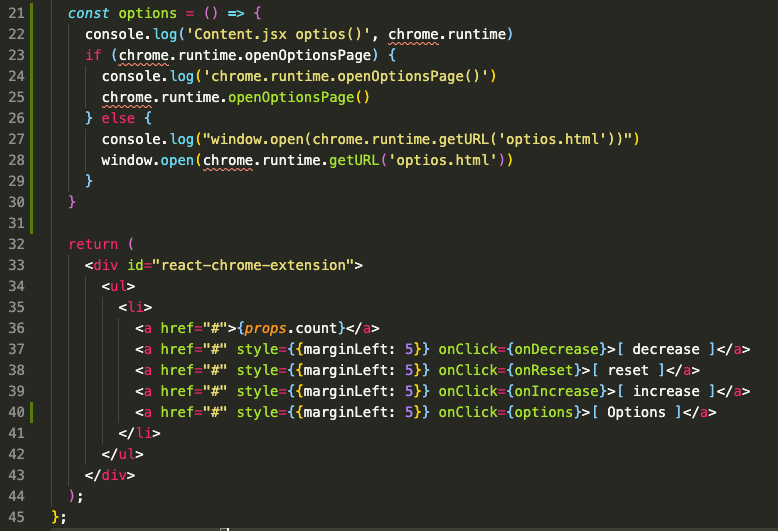Click the closing '};' on line 45
The height and width of the screenshot is (531, 778).
click(x=59, y=517)
